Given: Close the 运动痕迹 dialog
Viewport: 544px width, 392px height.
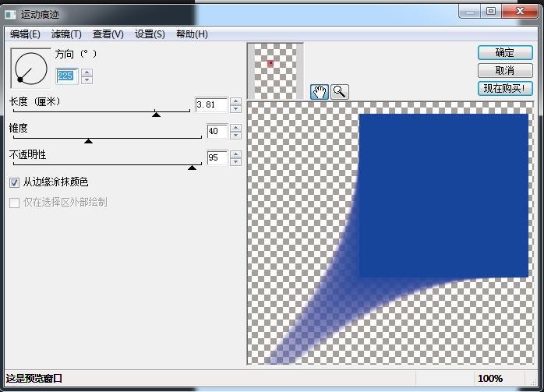Looking at the screenshot, I should coord(519,11).
